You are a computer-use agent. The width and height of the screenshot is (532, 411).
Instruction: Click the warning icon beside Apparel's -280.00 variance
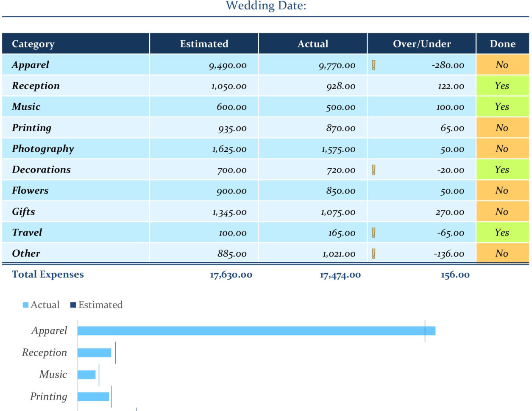373,65
